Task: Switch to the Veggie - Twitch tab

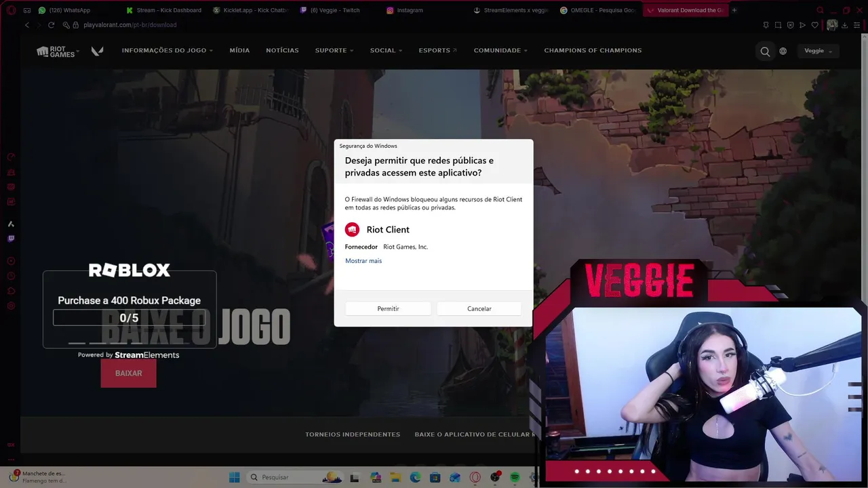Action: [x=338, y=10]
